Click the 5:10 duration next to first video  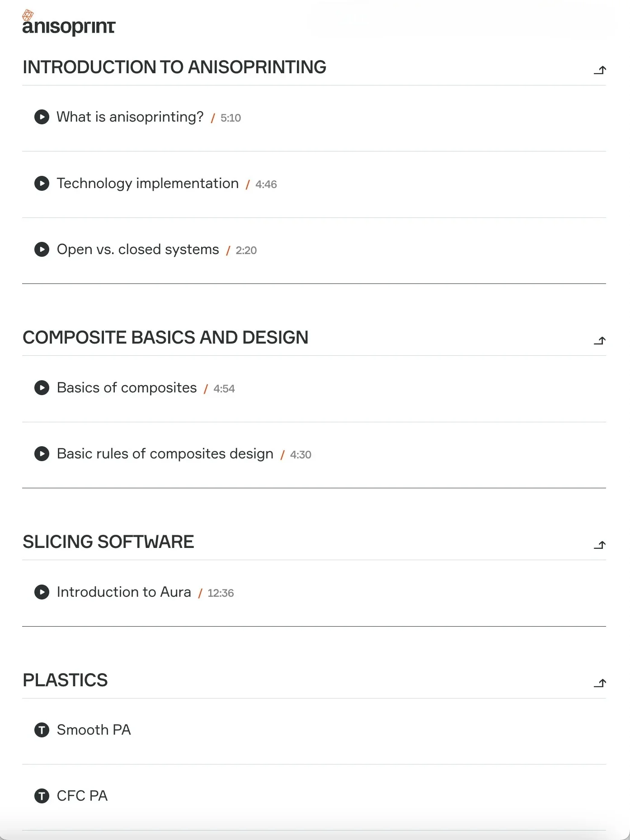[230, 118]
